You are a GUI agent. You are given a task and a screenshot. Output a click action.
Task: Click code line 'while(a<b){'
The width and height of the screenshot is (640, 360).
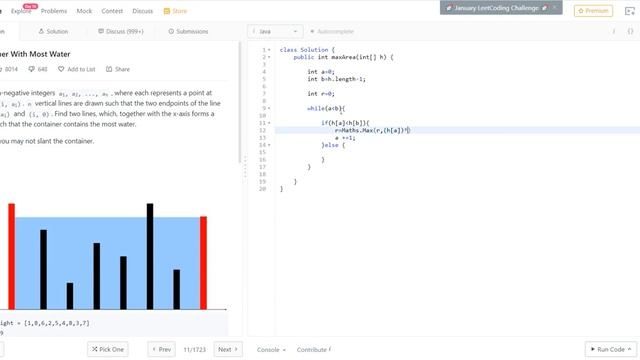[x=326, y=109]
